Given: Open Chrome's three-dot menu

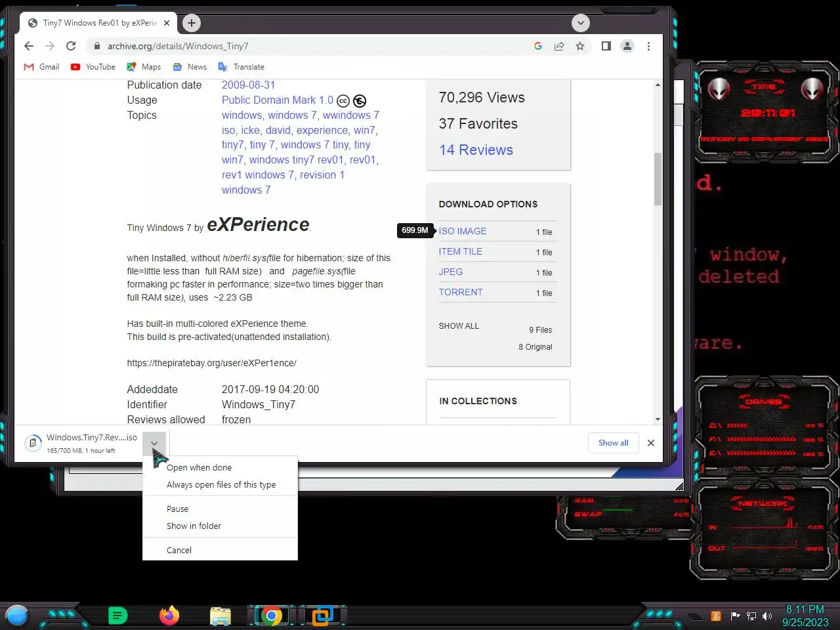Looking at the screenshot, I should pyautogui.click(x=648, y=46).
